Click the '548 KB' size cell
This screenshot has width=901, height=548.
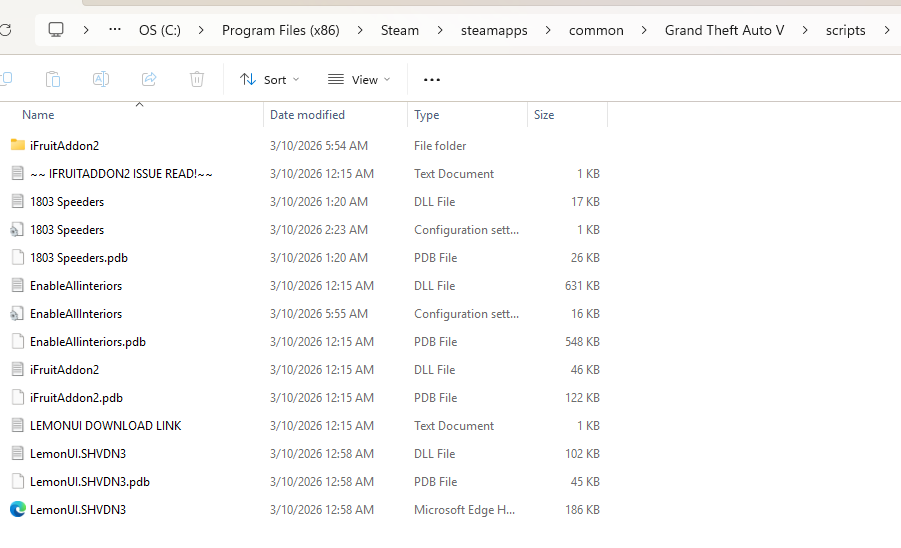click(x=582, y=342)
